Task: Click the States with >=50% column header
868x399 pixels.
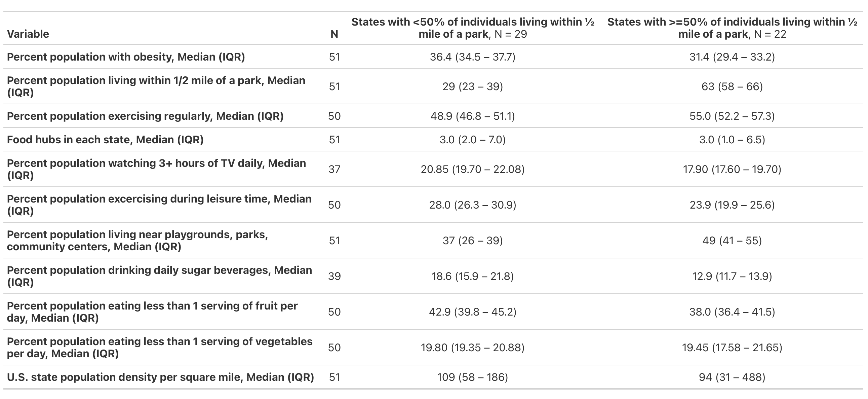Action: click(732, 28)
